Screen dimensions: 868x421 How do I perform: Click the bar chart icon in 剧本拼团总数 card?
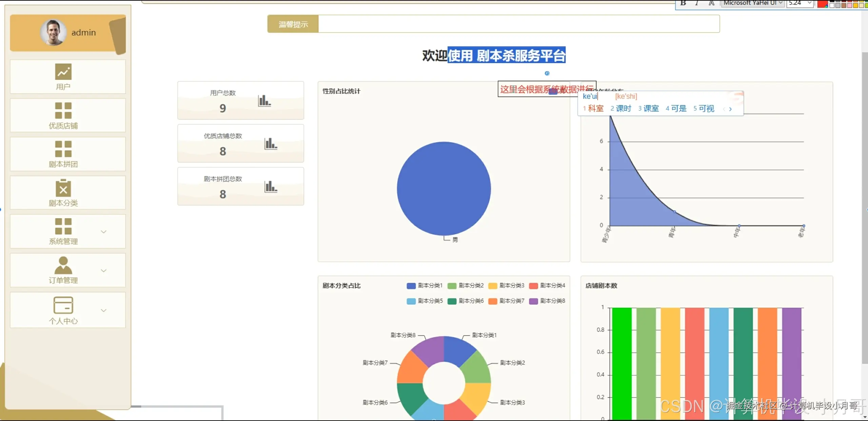click(271, 187)
